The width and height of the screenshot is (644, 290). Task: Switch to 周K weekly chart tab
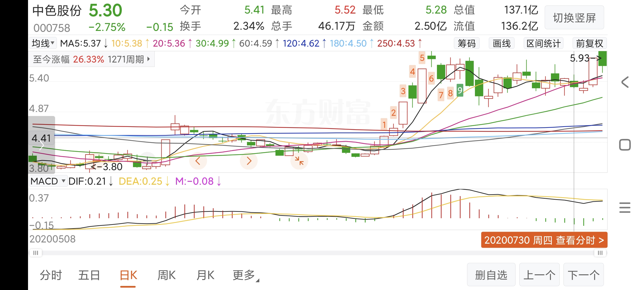(x=166, y=275)
